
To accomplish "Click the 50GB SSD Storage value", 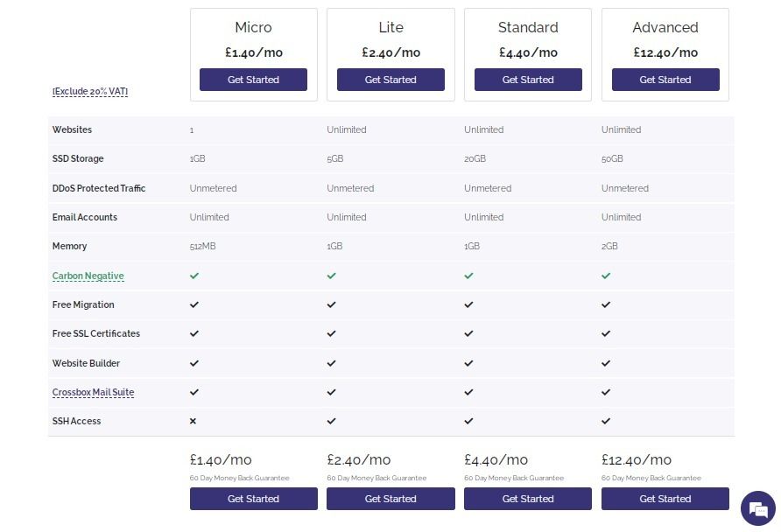I will [612, 158].
